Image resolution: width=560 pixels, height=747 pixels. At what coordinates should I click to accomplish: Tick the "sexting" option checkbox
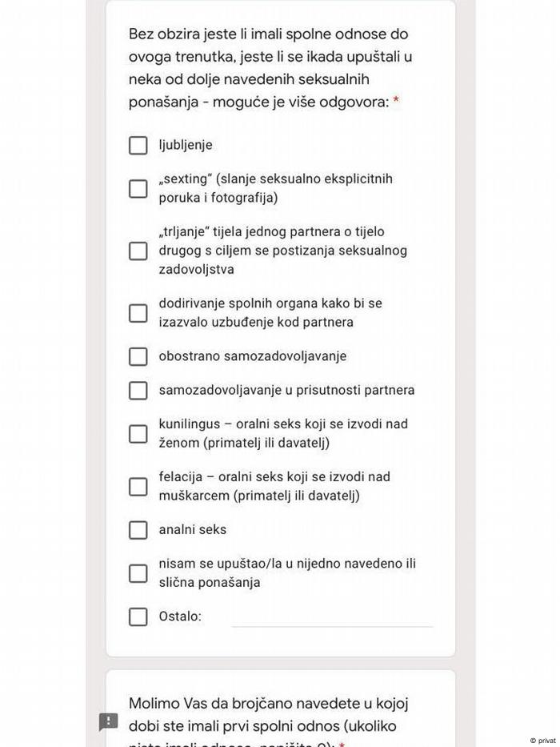tap(138, 188)
